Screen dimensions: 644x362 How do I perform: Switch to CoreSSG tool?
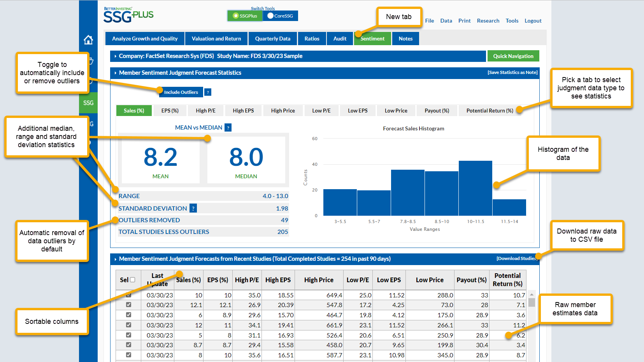(280, 16)
